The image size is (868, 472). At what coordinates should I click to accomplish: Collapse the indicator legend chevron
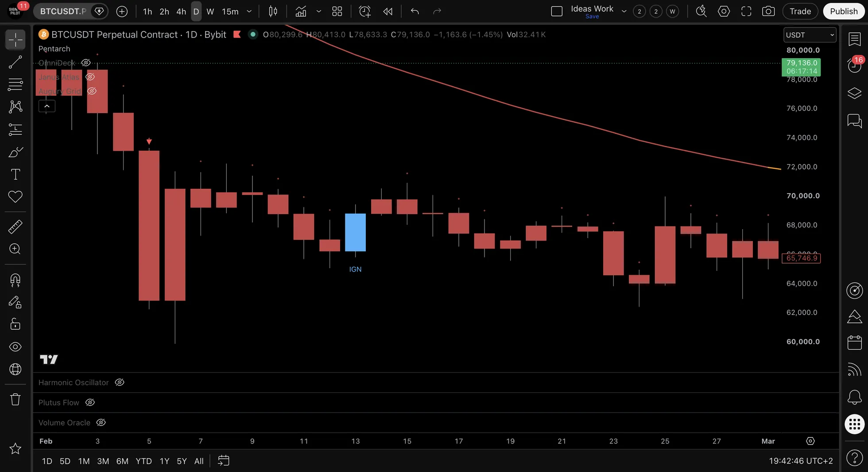pos(47,106)
